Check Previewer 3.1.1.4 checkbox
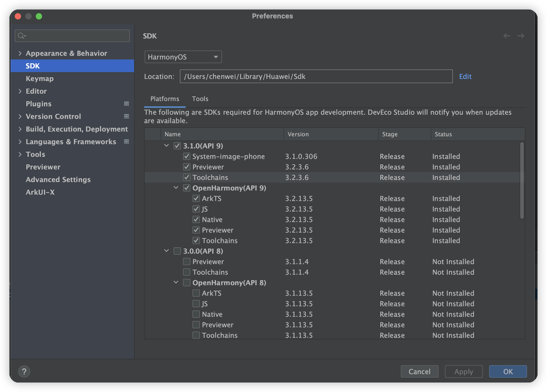 pos(186,262)
